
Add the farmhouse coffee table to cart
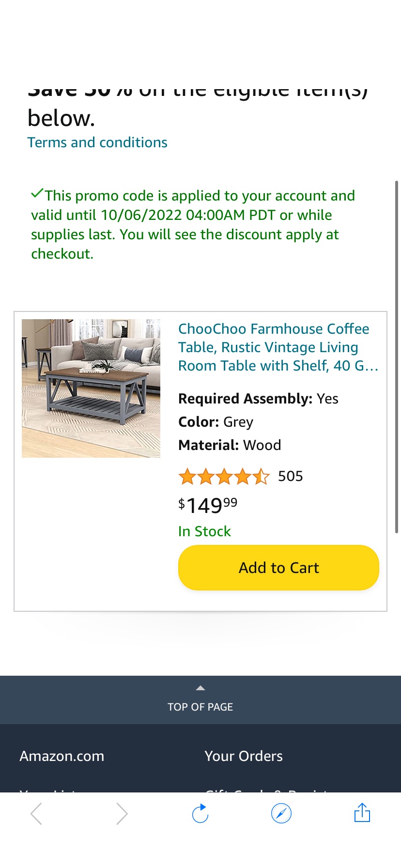278,567
